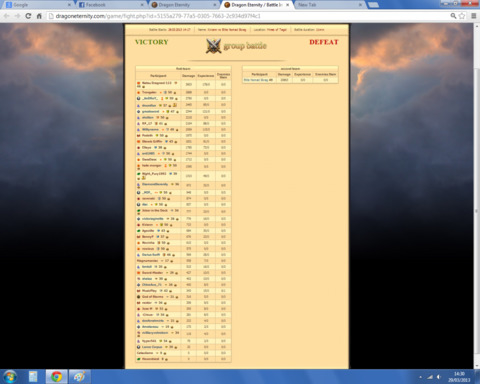Reload the page with the refresh icon
Viewport: 480px width, 384px height.
(28, 16)
